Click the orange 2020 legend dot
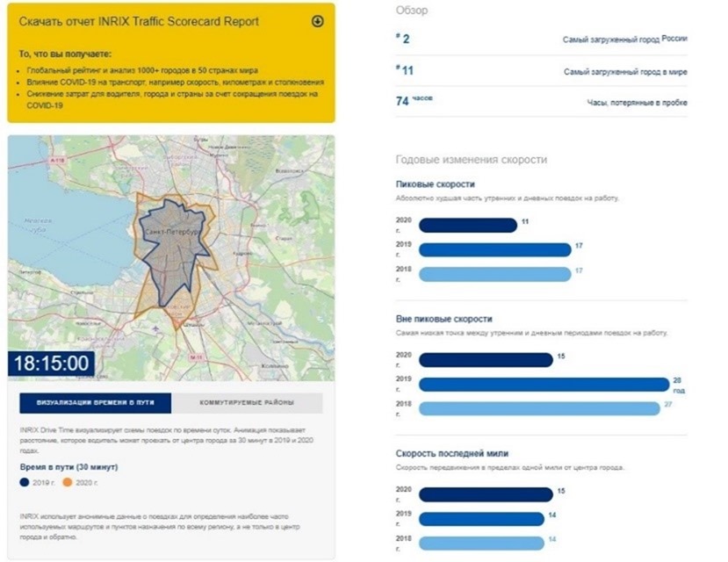Viewport: 728px width, 562px height. 66,482
